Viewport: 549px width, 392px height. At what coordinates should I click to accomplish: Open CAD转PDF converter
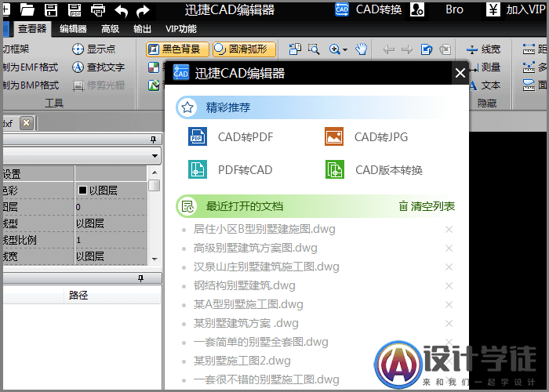(x=231, y=136)
